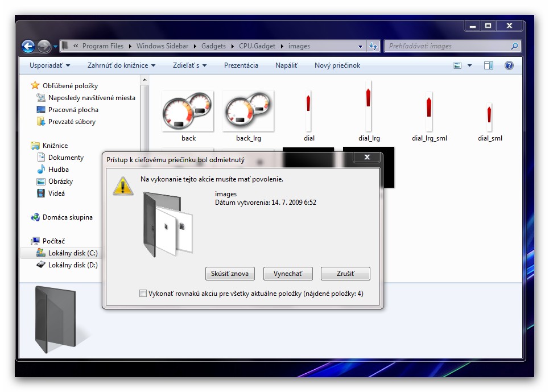Open the view options dropdown arrow
The height and width of the screenshot is (392, 549).
click(x=469, y=65)
